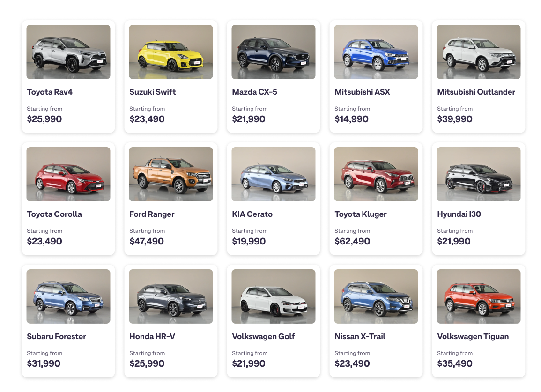Select the black Hyundai I30 photo
541x392 pixels.
pyautogui.click(x=479, y=174)
